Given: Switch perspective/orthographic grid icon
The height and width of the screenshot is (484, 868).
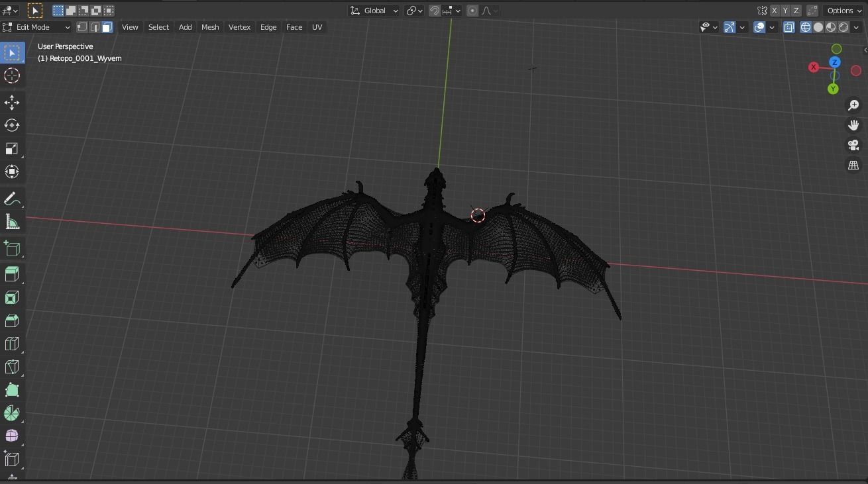Looking at the screenshot, I should pyautogui.click(x=853, y=166).
